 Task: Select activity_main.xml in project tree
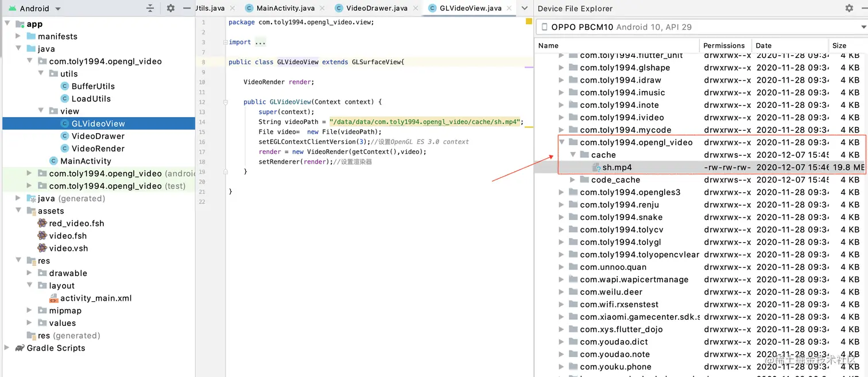(x=96, y=298)
